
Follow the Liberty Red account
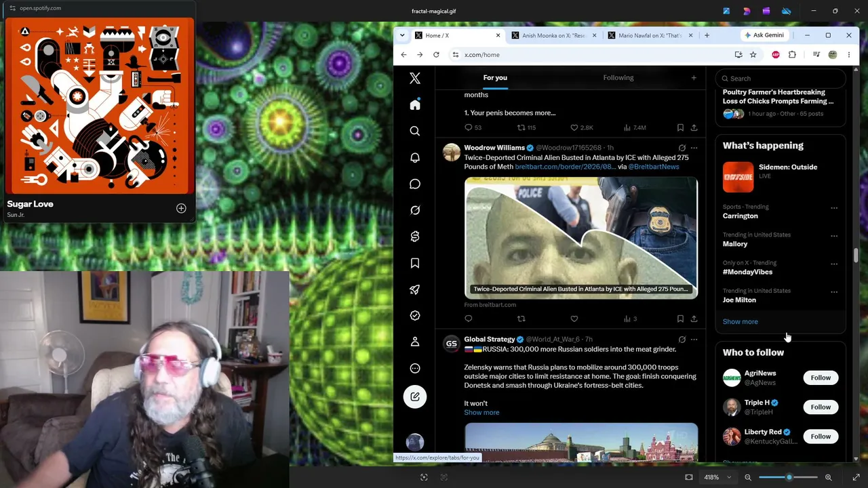821,436
